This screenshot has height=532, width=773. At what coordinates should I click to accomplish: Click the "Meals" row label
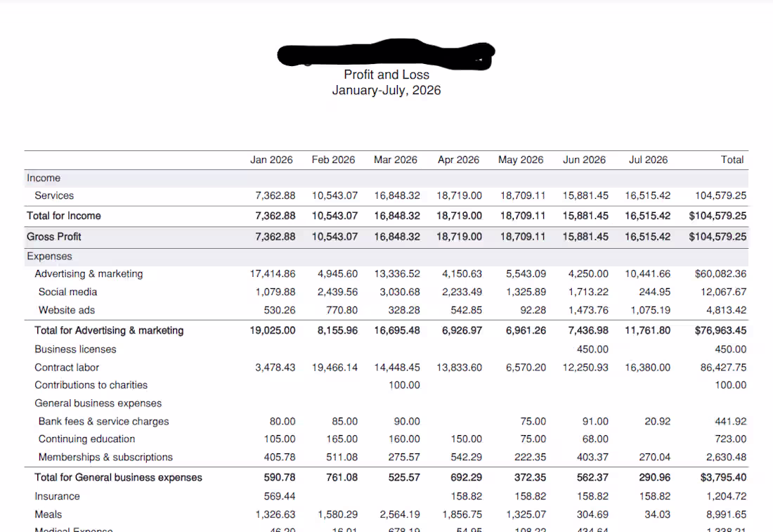pos(48,514)
